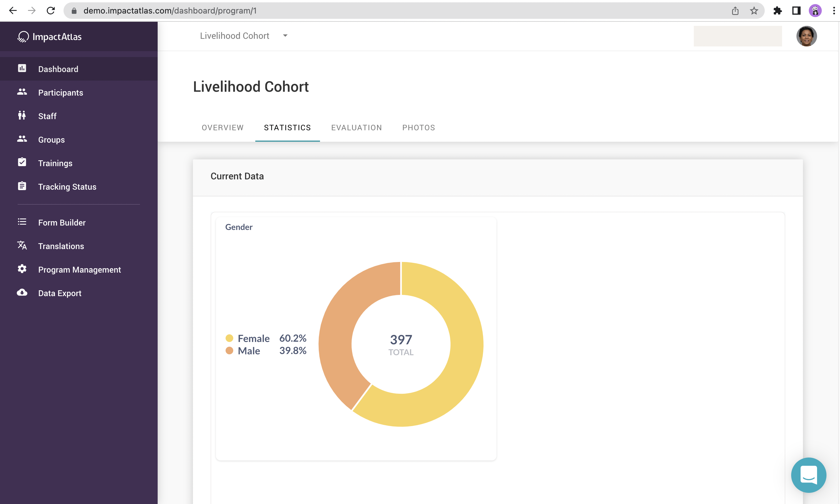Click the Program Management gear icon
This screenshot has width=840, height=504.
[22, 269]
